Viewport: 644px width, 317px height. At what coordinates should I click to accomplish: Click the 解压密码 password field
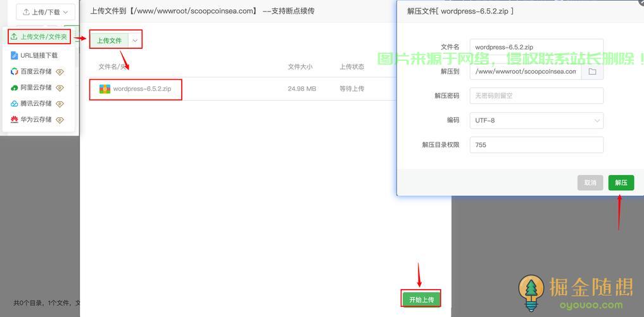tap(536, 96)
